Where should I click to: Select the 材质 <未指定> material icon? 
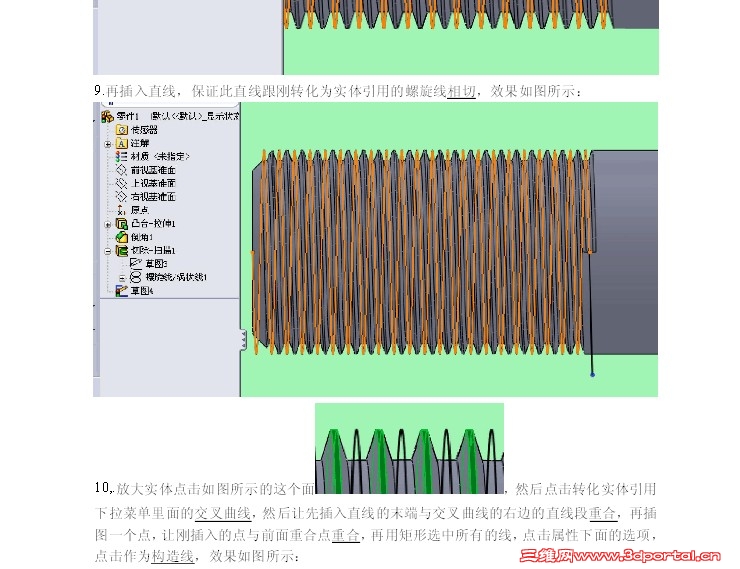click(x=121, y=157)
